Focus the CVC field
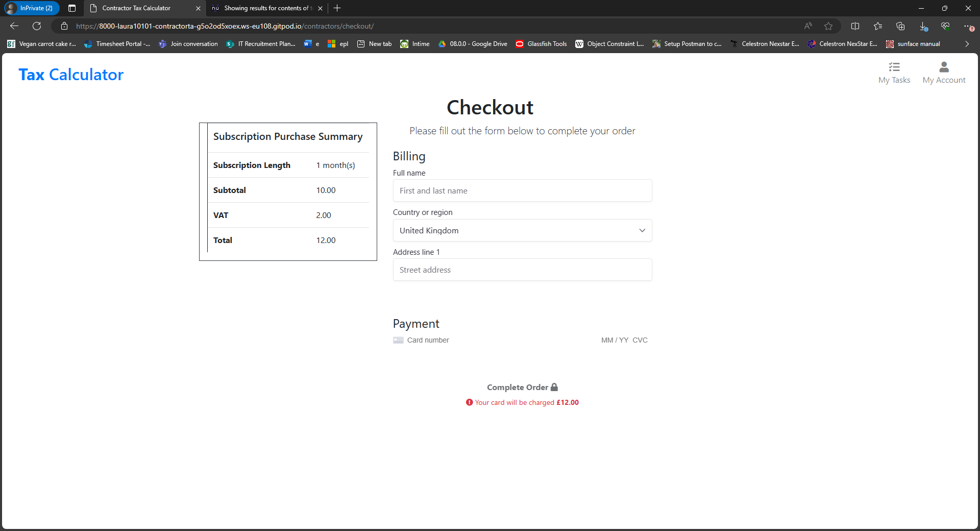 click(640, 340)
